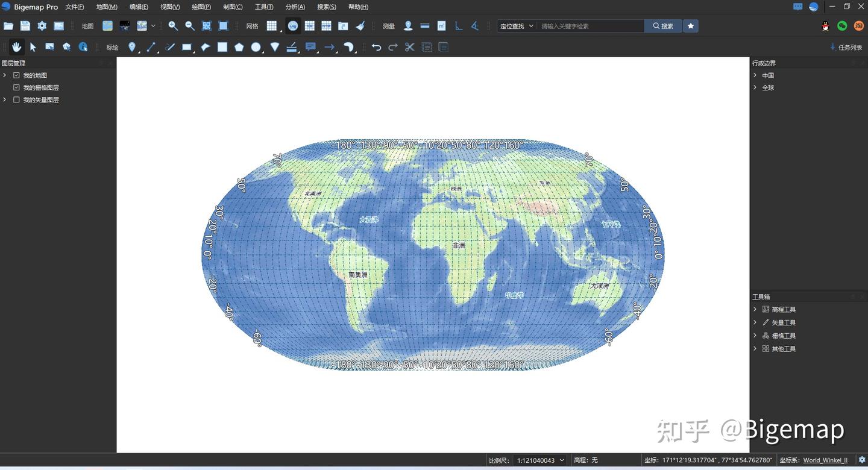Open the 搜索(S) menu
This screenshot has height=470, width=868.
pos(327,7)
